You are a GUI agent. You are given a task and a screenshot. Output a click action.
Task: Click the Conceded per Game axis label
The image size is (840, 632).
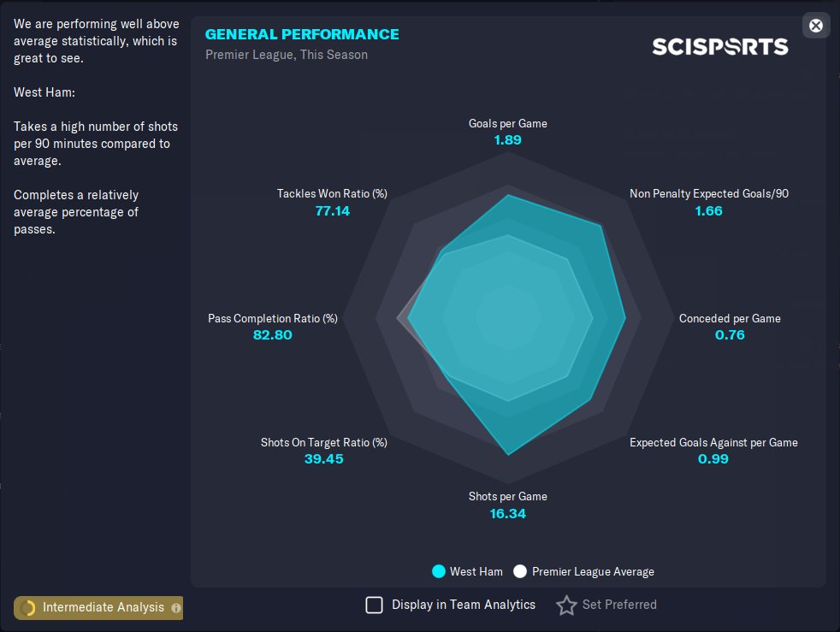tap(730, 318)
